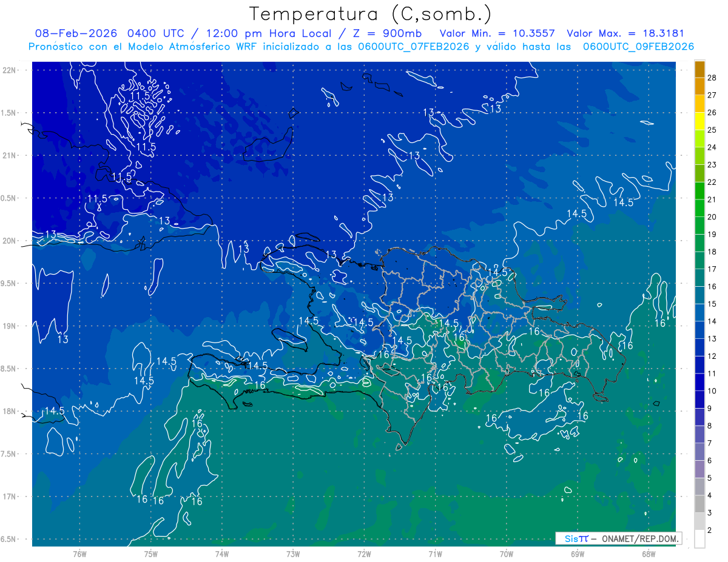Viewport: 728px width, 562px height.
Task: Click the white swatch below 2
Action: pos(699,538)
